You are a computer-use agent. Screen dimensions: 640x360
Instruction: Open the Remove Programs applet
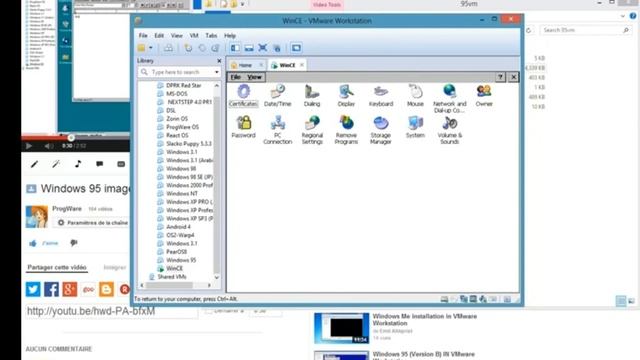pyautogui.click(x=346, y=130)
